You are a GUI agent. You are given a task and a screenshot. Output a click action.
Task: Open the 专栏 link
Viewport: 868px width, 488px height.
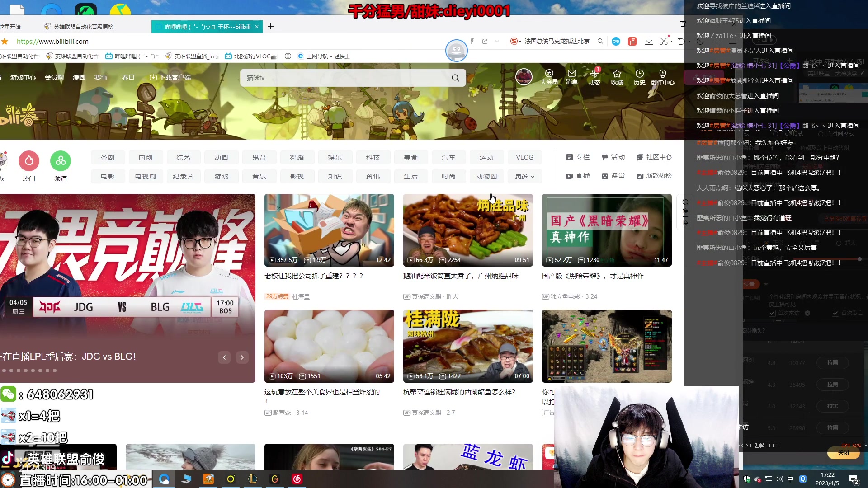578,157
